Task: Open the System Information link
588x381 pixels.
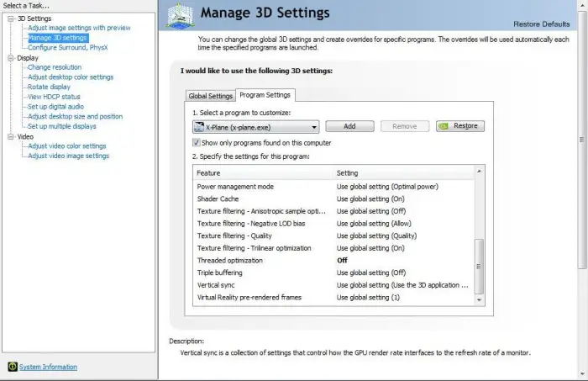Action: [48, 367]
